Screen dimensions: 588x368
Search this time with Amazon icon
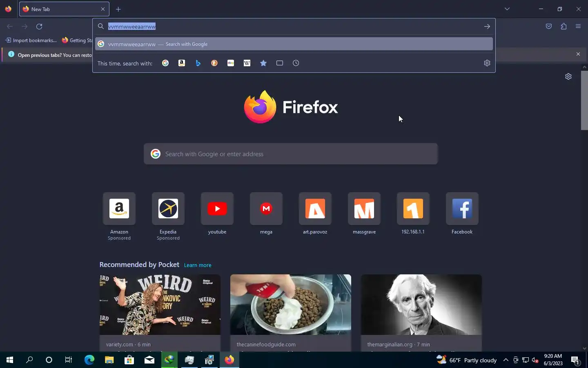182,63
